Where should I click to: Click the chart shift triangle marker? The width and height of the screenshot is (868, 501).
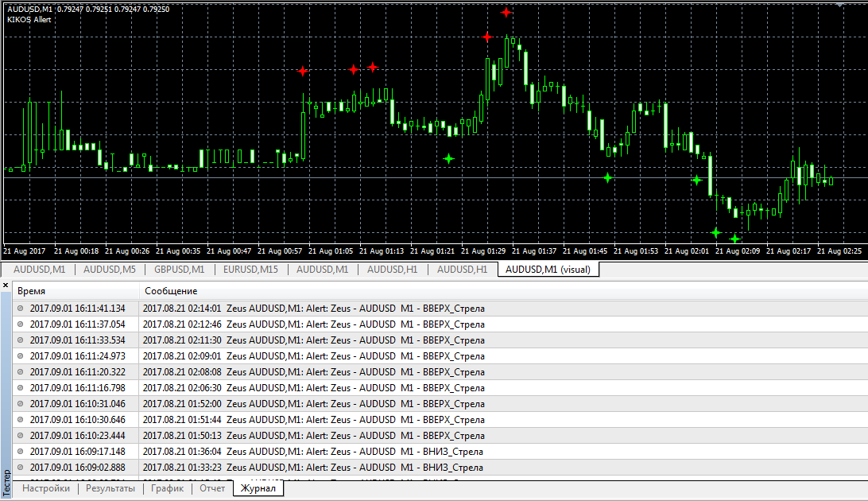(x=839, y=5)
